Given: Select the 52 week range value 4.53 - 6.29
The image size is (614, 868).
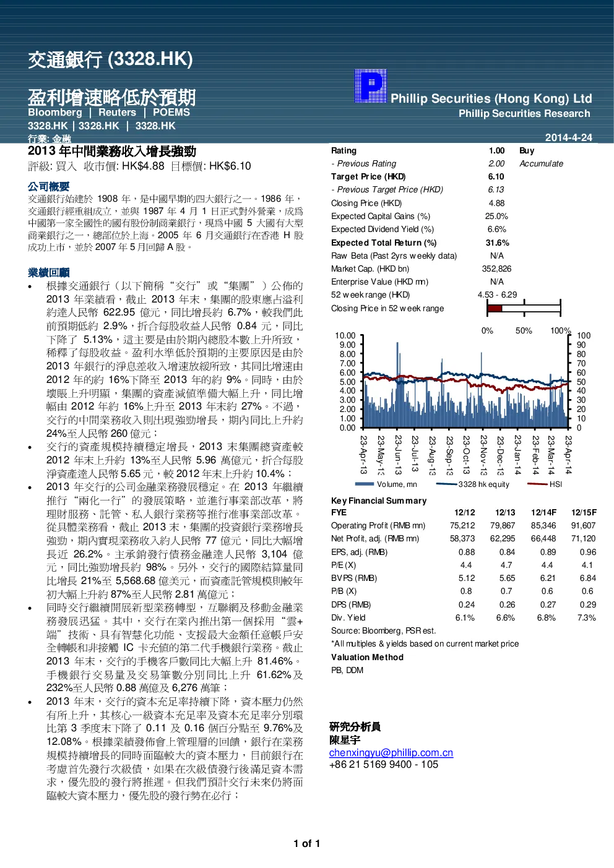Looking at the screenshot, I should (x=497, y=294).
